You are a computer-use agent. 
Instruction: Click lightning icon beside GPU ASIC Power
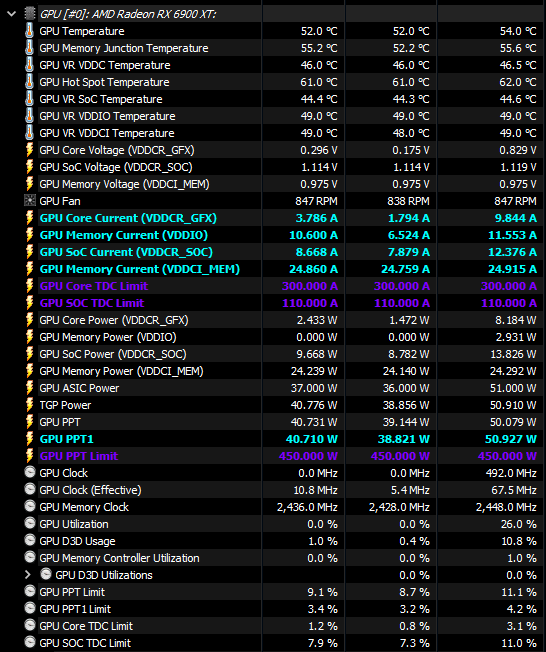click(30, 388)
